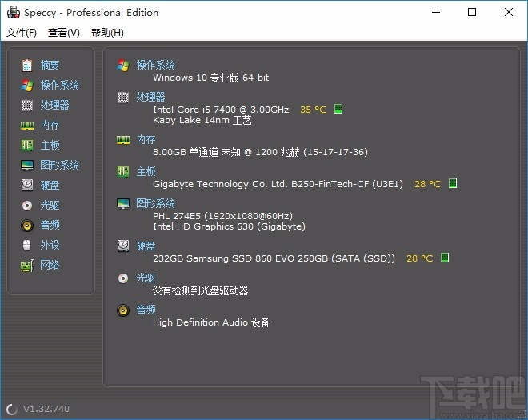The width and height of the screenshot is (528, 420).
Task: Click the SSD temperature 28 °C value
Action: click(419, 258)
